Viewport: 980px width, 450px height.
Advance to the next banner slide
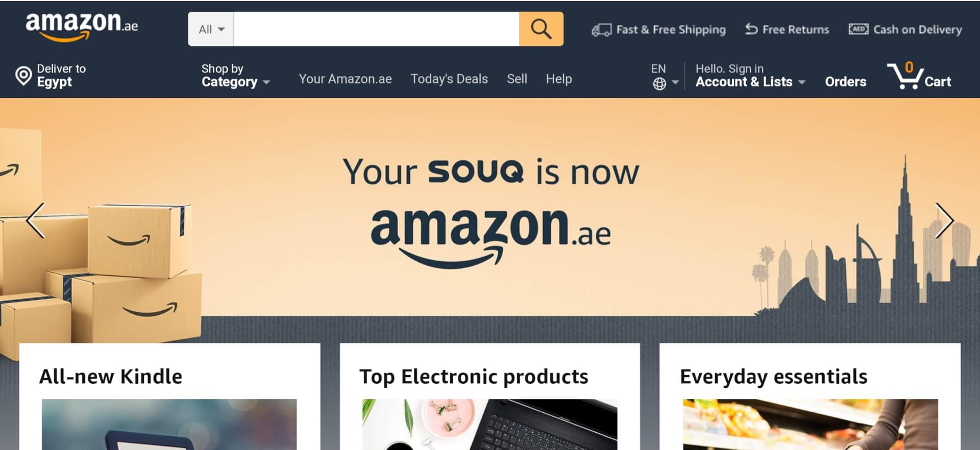point(944,220)
